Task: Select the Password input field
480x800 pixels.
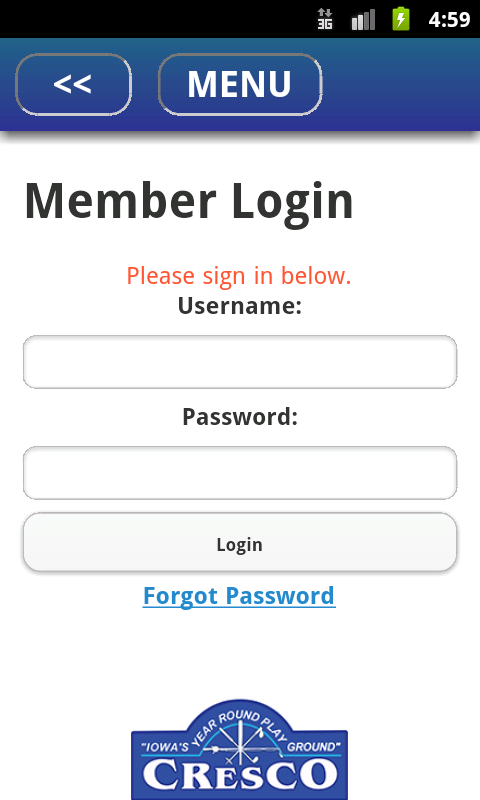Action: [240, 473]
